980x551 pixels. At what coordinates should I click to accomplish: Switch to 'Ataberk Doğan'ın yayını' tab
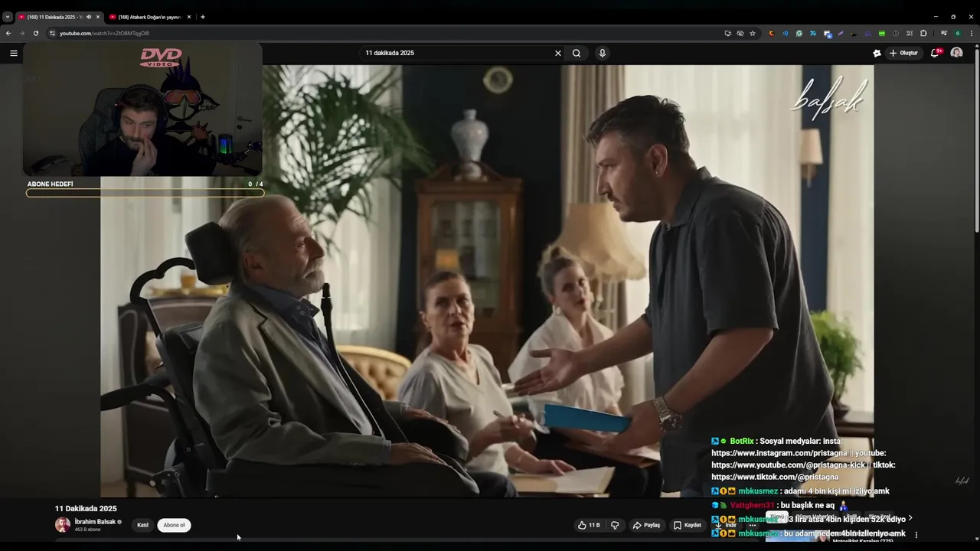click(149, 17)
